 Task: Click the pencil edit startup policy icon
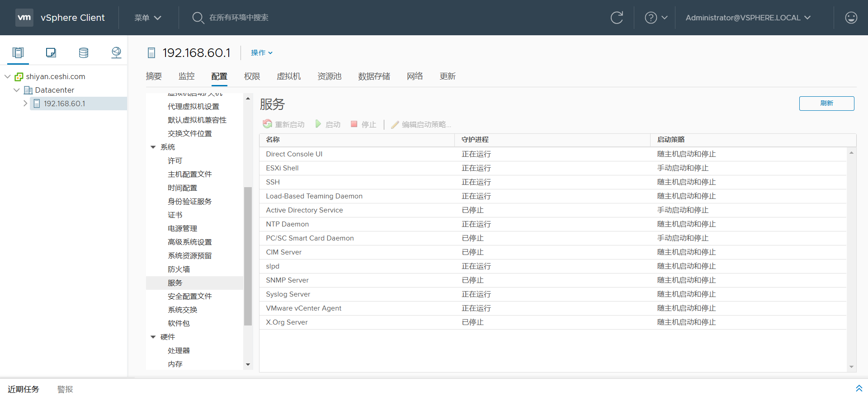point(395,124)
